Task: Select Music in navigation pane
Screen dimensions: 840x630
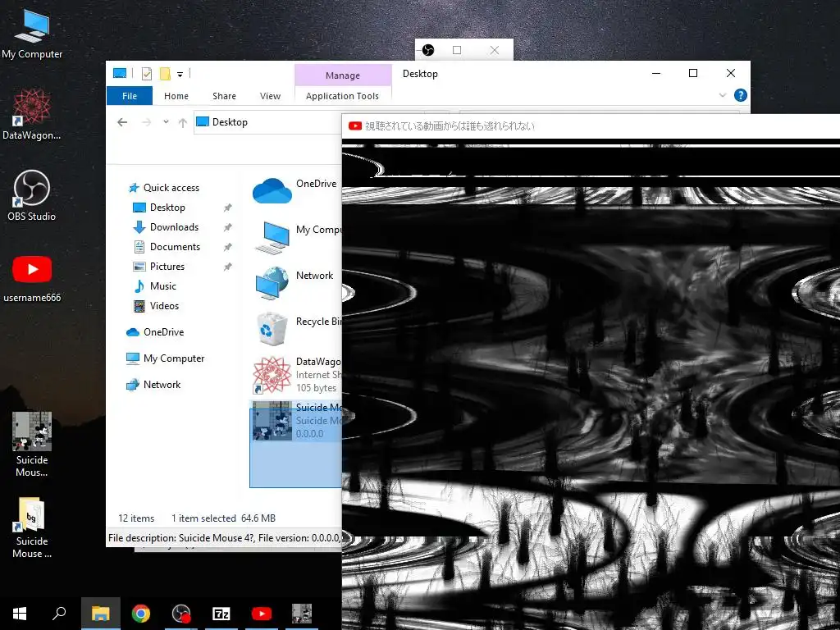Action: coord(154,286)
